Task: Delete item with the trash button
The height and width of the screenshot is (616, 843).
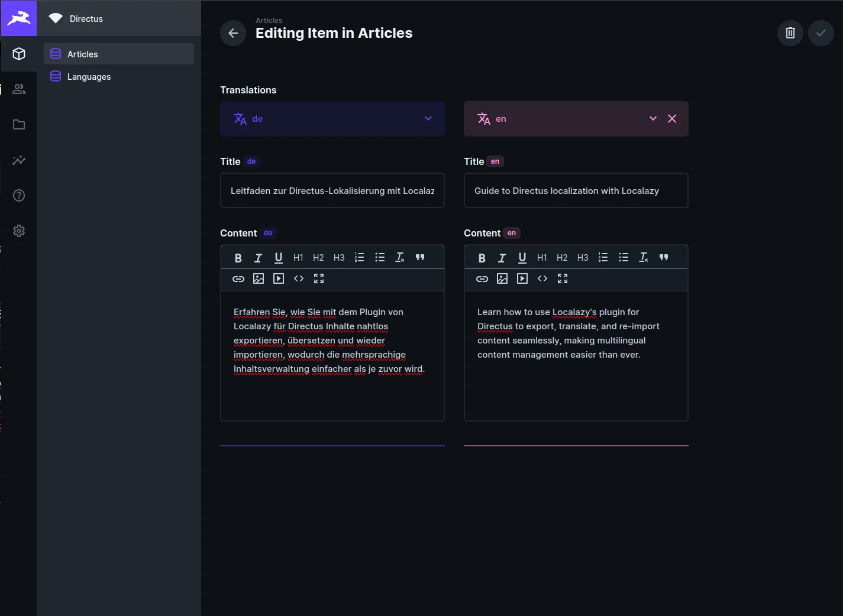Action: 790,33
